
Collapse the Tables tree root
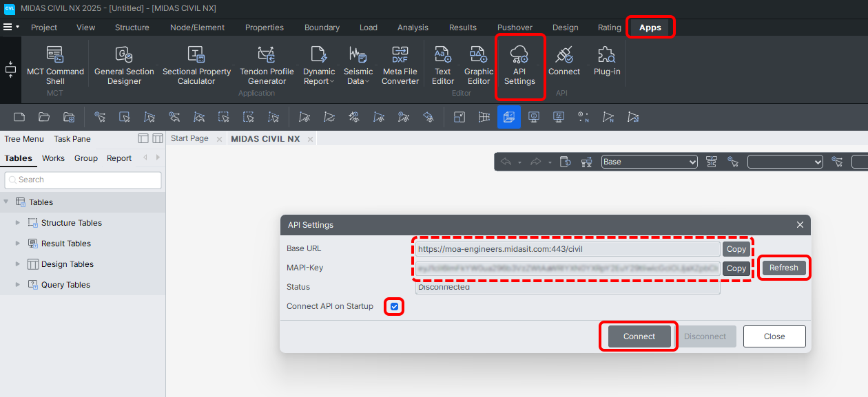tap(6, 202)
